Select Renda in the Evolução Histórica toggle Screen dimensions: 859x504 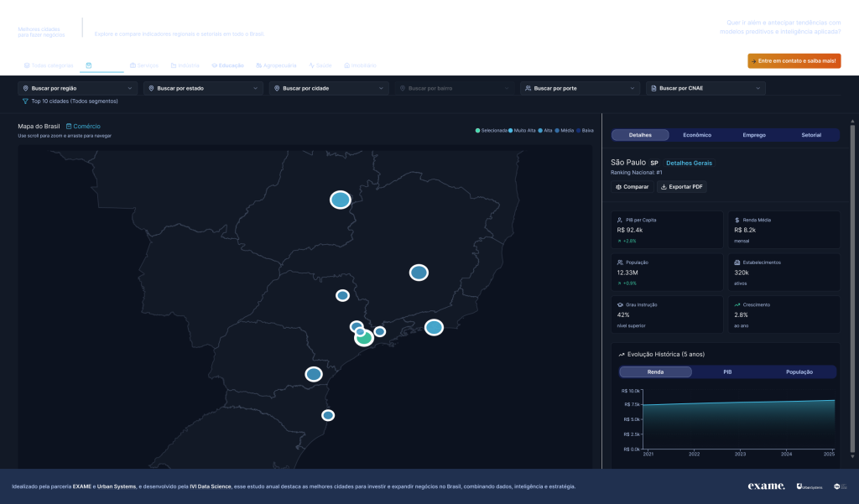click(655, 372)
